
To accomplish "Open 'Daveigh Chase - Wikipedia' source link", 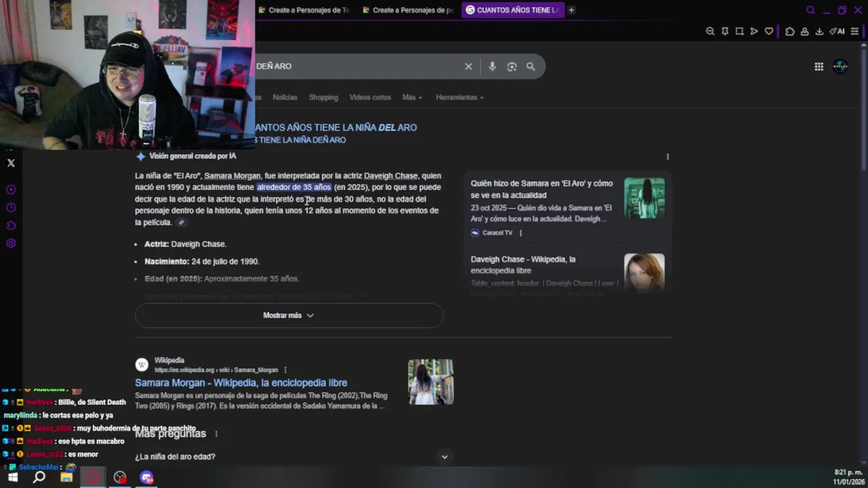I will tap(523, 265).
